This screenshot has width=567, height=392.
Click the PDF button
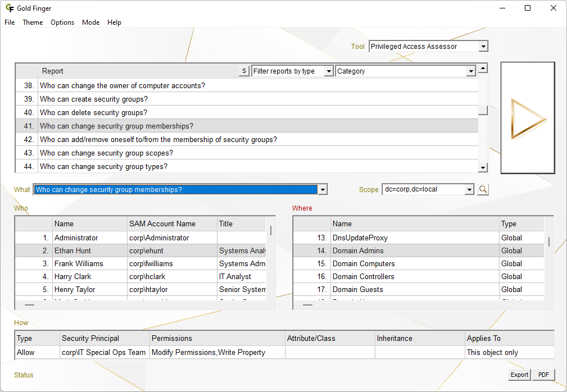tap(543, 375)
